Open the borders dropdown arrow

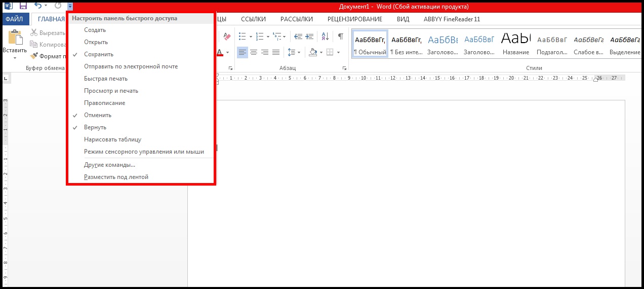(x=338, y=52)
